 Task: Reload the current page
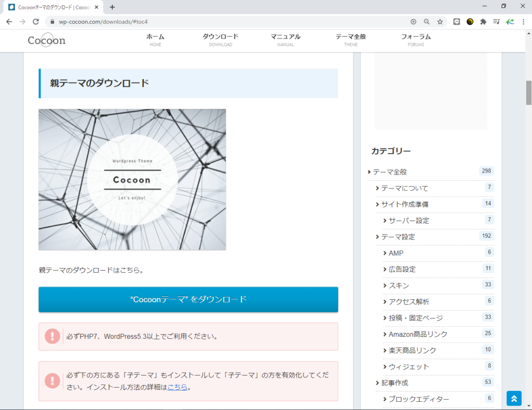point(36,22)
